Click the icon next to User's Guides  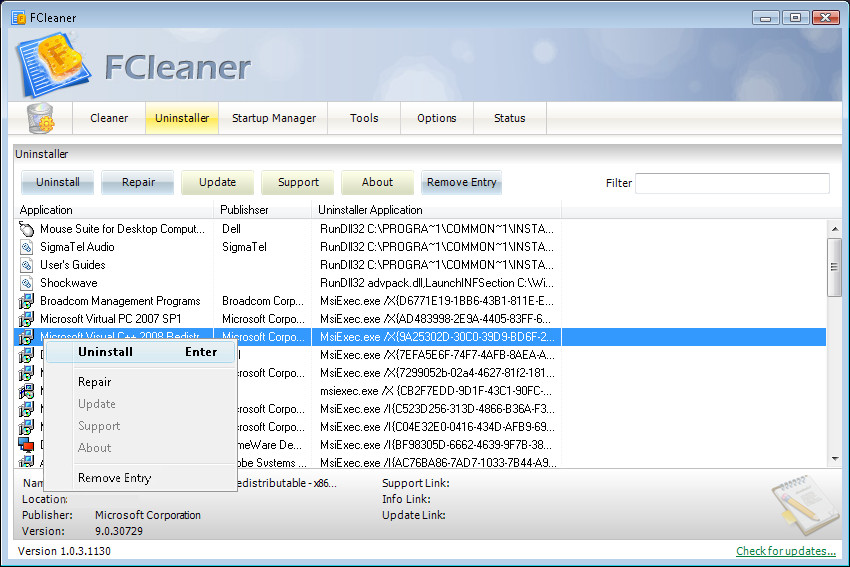click(27, 265)
